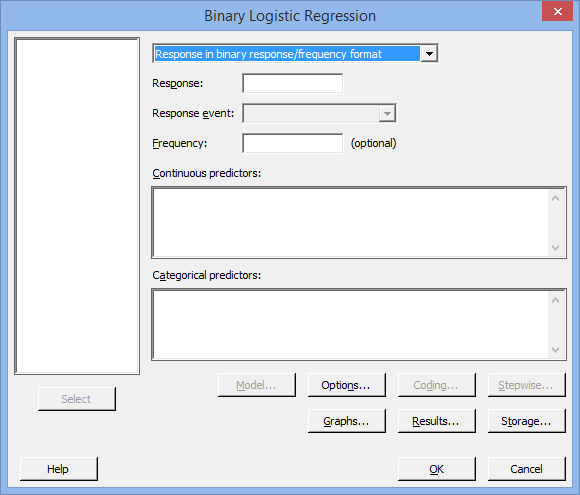580x495 pixels.
Task: Close the Binary Logistic Regression dialog
Action: pyautogui.click(x=558, y=11)
